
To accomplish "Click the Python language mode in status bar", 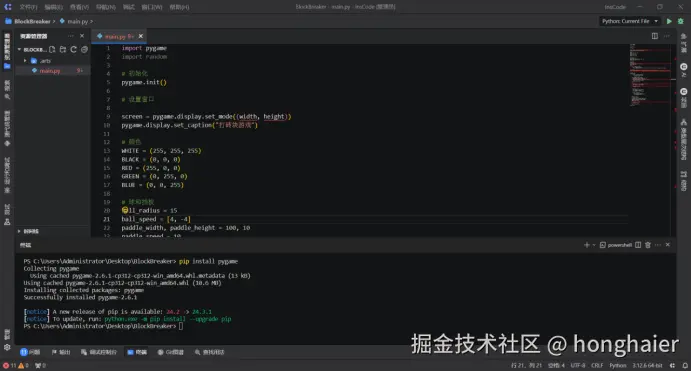I will pyautogui.click(x=618, y=365).
